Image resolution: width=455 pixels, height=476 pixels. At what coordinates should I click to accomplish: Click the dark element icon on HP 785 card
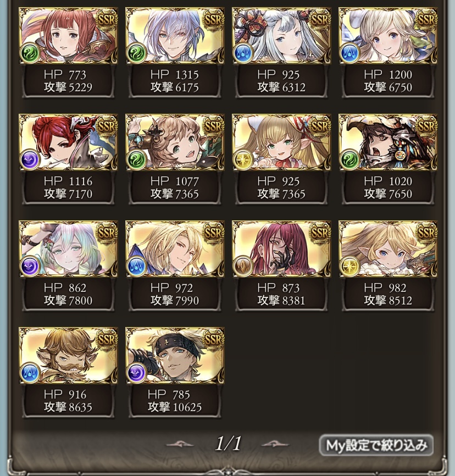tap(136, 373)
